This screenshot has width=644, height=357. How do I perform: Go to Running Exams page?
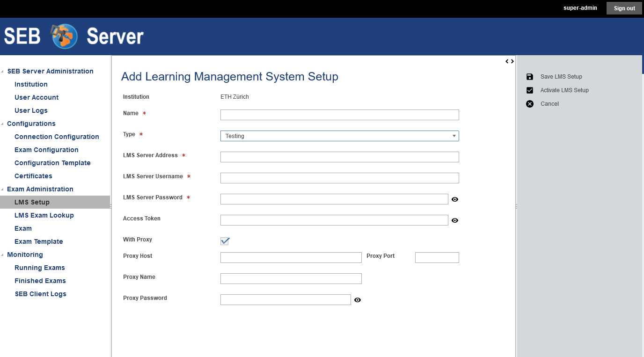click(40, 268)
